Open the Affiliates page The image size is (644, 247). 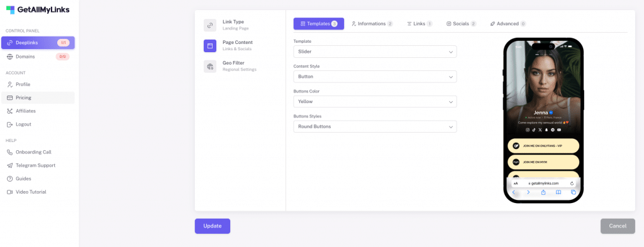tap(38, 111)
